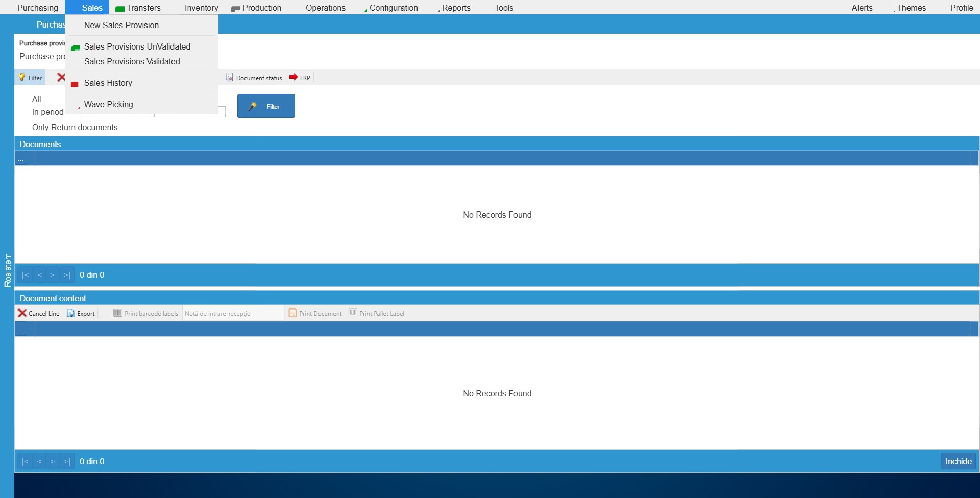980x498 pixels.
Task: Select the Export icon in Document content toolbar
Action: click(72, 313)
